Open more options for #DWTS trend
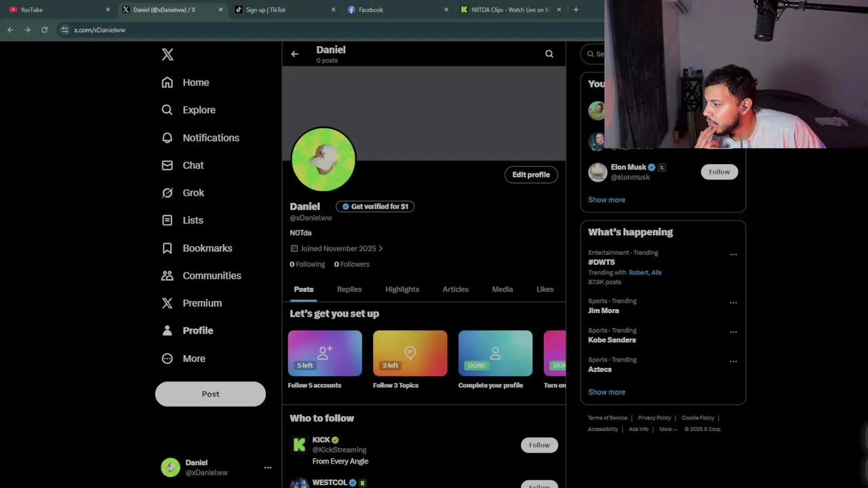868x488 pixels. click(x=733, y=255)
